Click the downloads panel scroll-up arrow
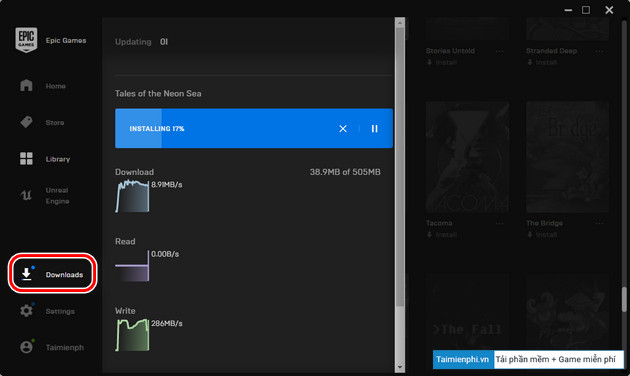The image size is (630, 376). point(399,22)
